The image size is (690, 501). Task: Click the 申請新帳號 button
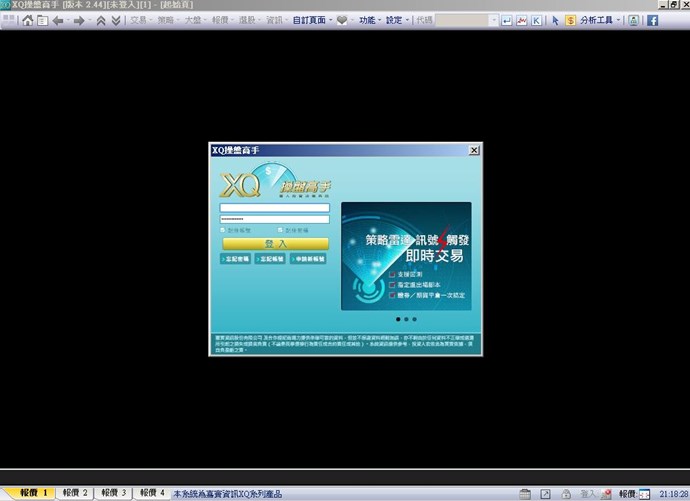click(308, 258)
